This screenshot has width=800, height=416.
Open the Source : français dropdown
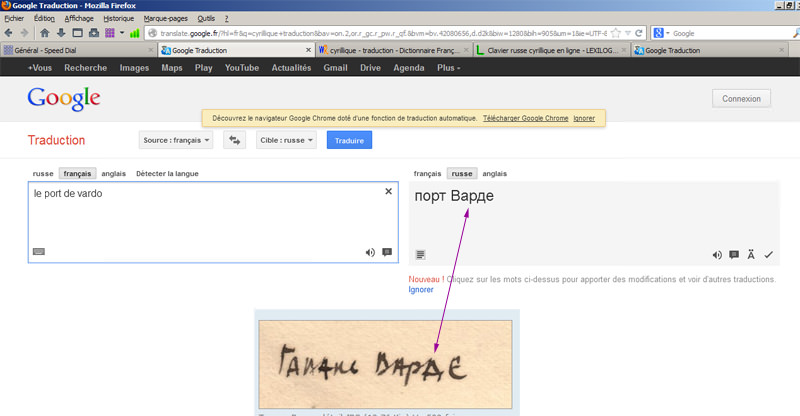pos(176,140)
